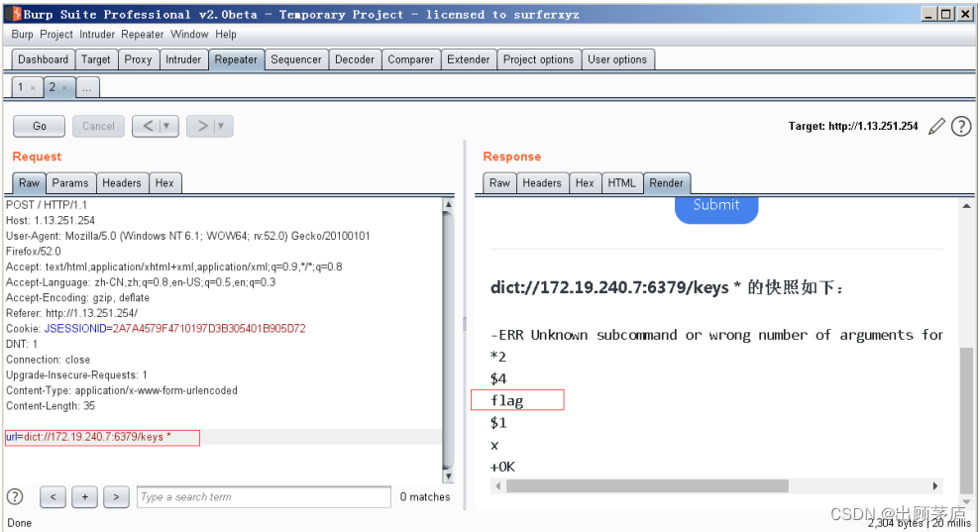This screenshot has width=980, height=532.
Task: Open the Burp menu
Action: point(22,35)
